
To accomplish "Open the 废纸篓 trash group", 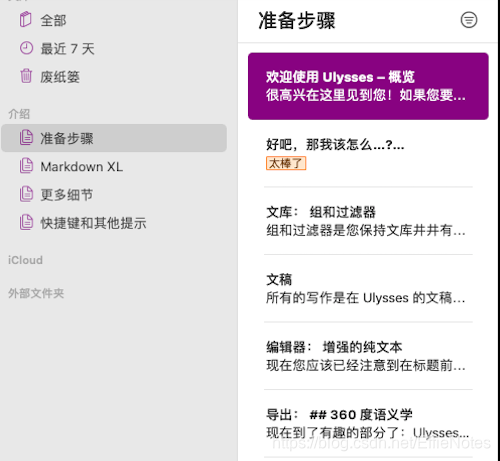I will [x=60, y=77].
